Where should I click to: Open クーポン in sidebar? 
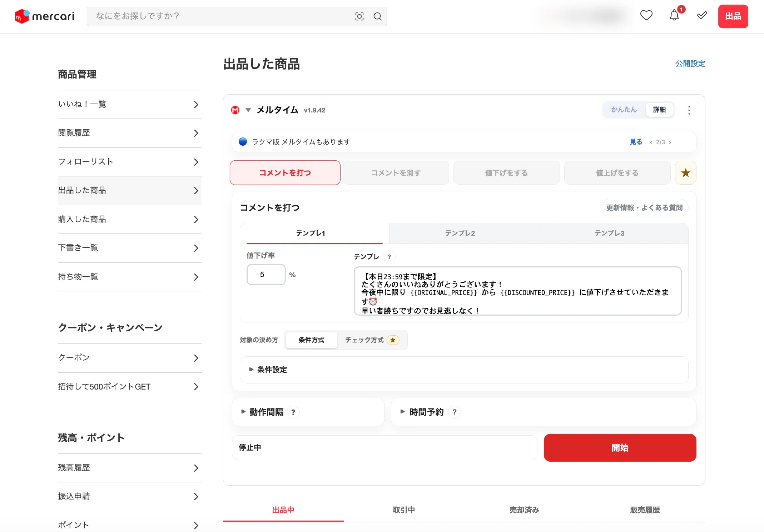pos(129,358)
